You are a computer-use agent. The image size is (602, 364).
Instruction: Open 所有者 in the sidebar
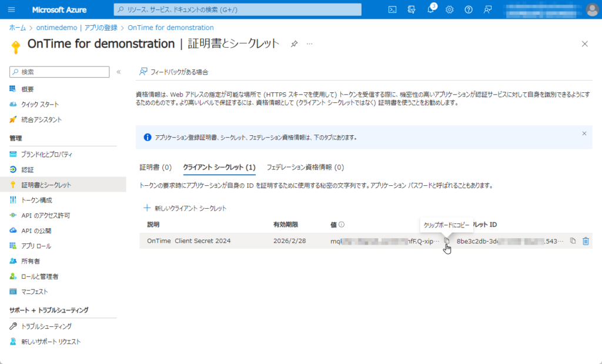click(31, 261)
